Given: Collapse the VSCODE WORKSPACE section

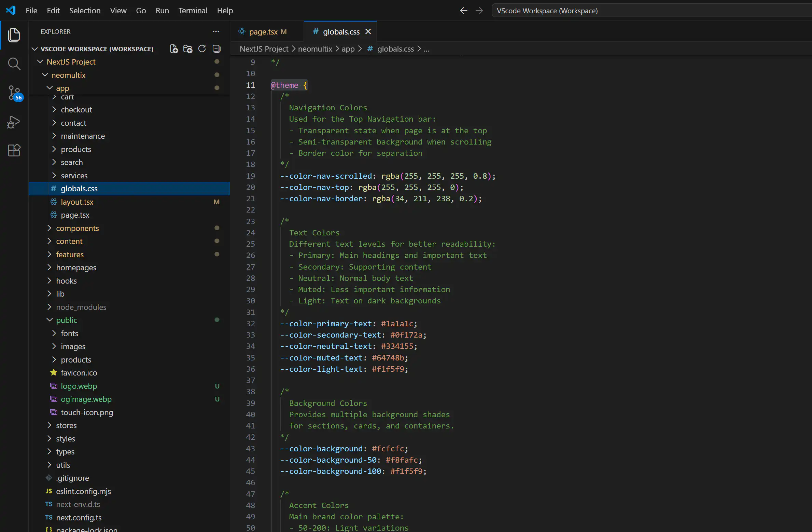Looking at the screenshot, I should click(x=97, y=49).
